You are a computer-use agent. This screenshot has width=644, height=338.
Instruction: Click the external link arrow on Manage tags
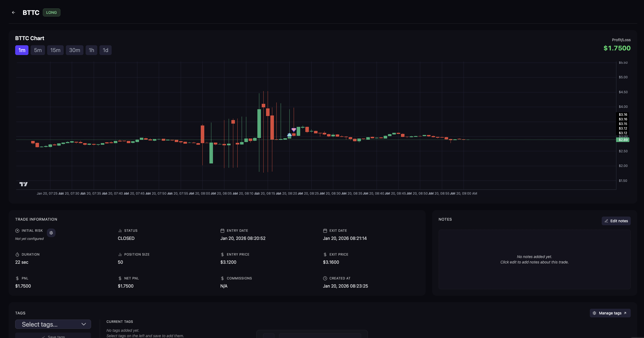(x=625, y=313)
